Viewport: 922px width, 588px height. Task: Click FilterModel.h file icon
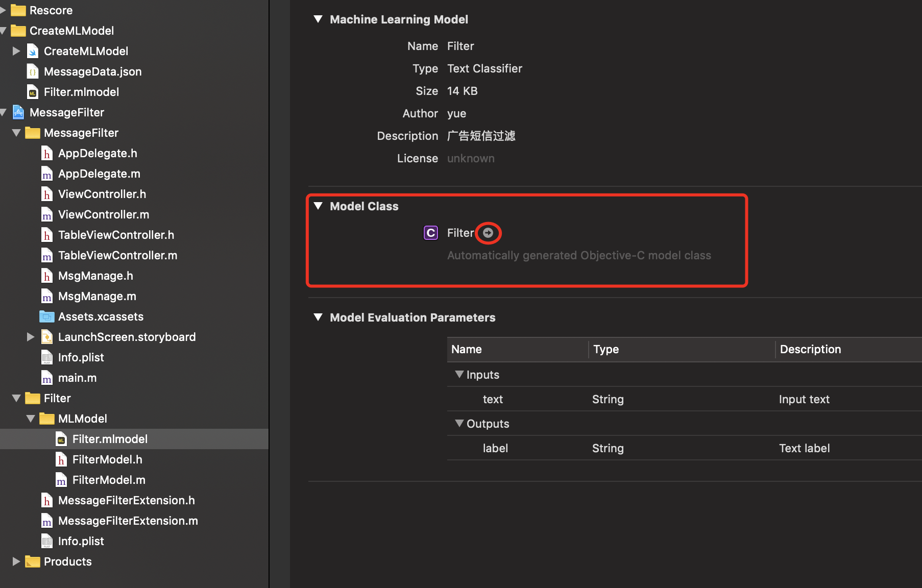(61, 459)
